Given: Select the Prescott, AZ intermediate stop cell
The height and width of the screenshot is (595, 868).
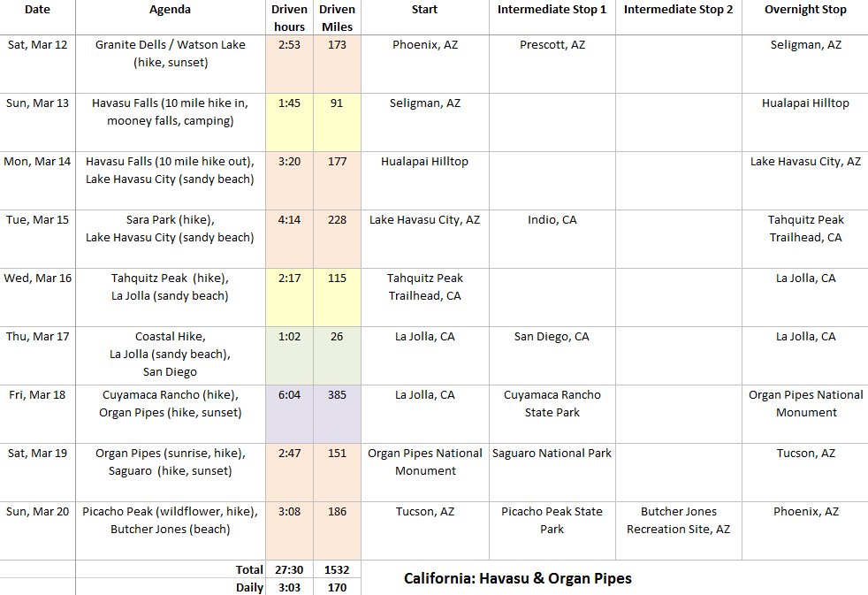Looking at the screenshot, I should coord(552,45).
